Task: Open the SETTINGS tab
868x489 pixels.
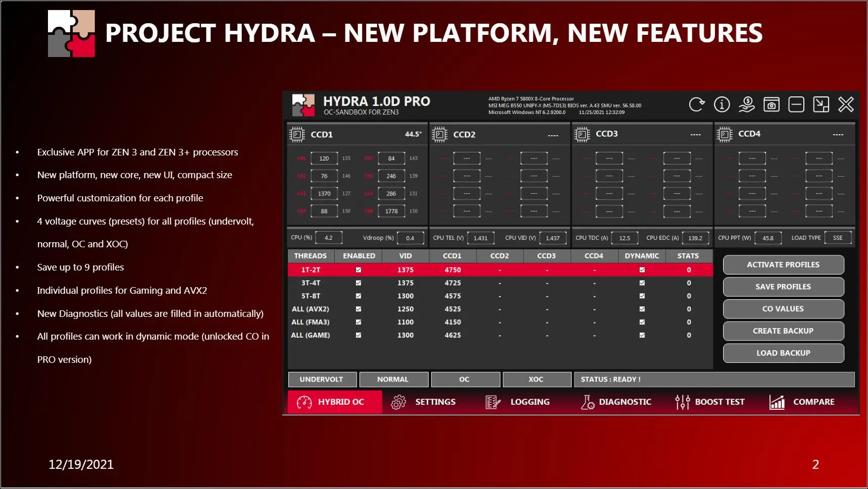Action: pos(423,402)
